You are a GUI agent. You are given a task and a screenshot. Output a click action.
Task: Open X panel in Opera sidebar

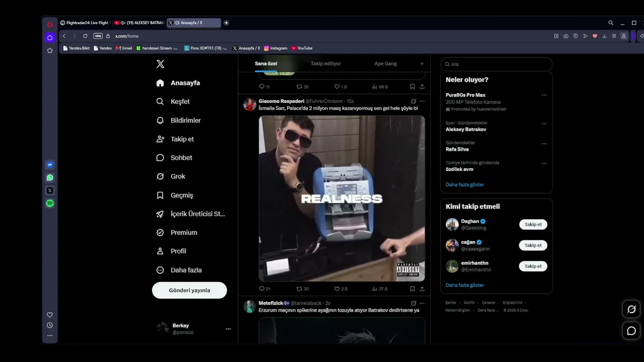click(50, 191)
